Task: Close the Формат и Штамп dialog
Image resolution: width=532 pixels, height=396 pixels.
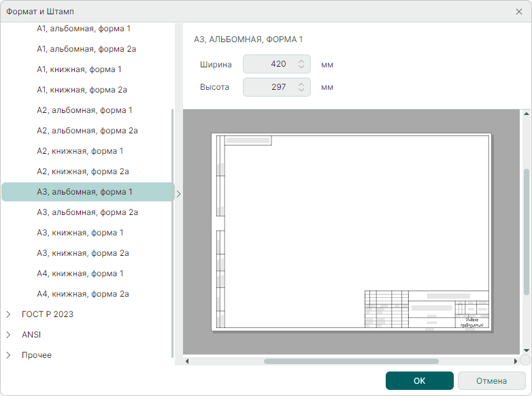Action: coord(519,12)
